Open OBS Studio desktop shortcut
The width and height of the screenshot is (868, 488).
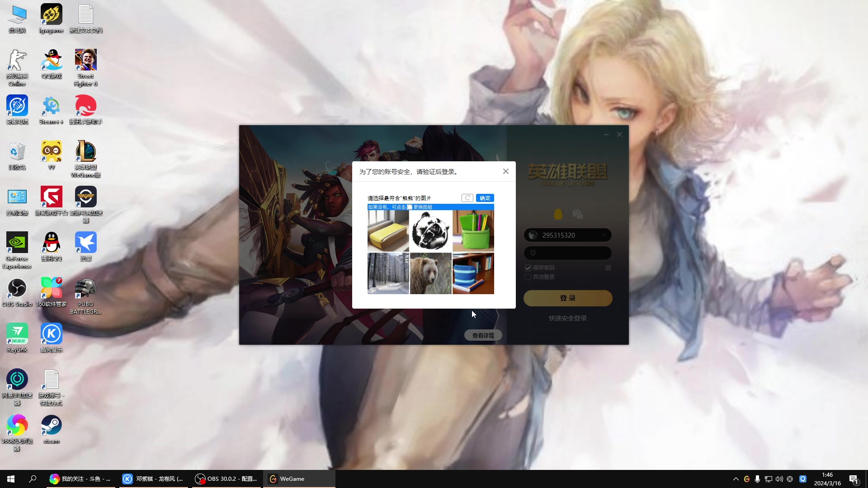(17, 293)
